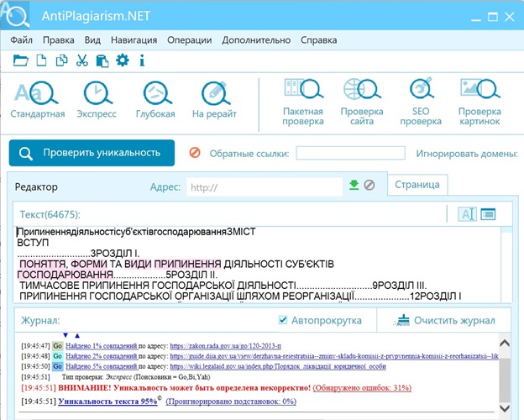Open the wiki.legalaid.gov.ua link
Viewport: 524px width, 420px height.
[278, 366]
